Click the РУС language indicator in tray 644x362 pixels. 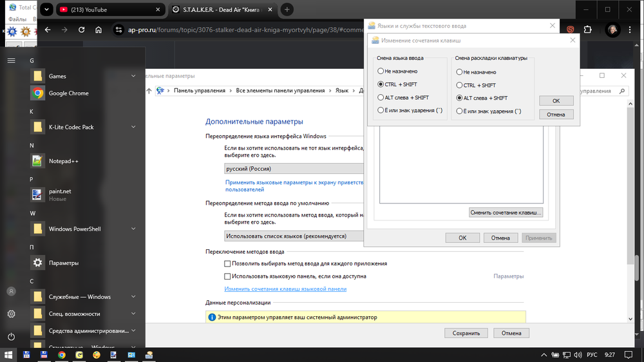pyautogui.click(x=591, y=355)
